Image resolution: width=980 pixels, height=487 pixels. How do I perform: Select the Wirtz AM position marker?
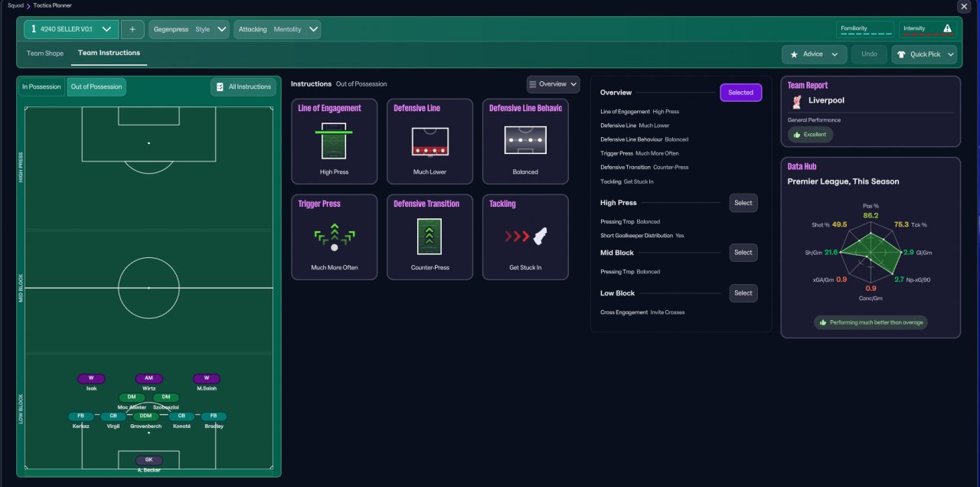(149, 378)
